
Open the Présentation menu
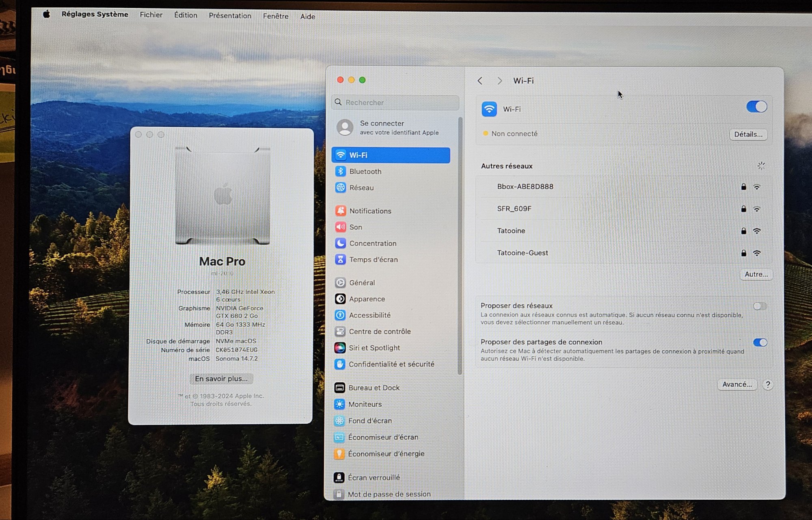(x=230, y=16)
